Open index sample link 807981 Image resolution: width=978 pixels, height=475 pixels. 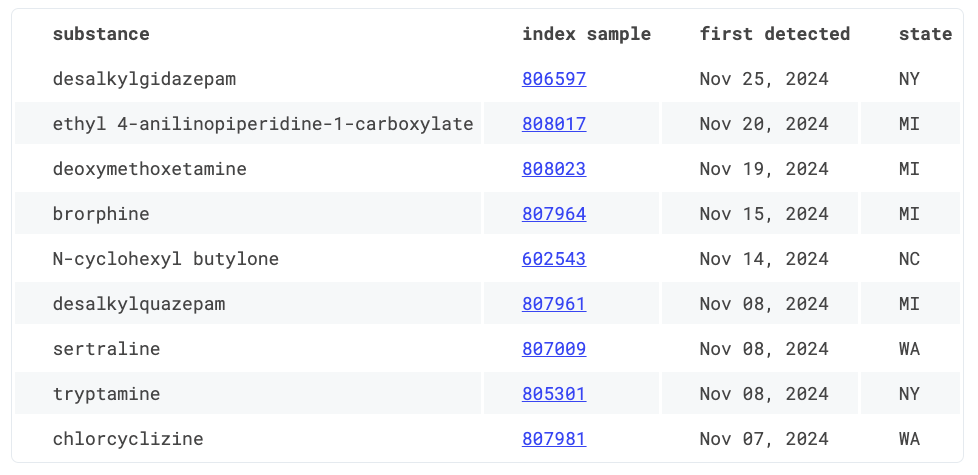(x=554, y=439)
